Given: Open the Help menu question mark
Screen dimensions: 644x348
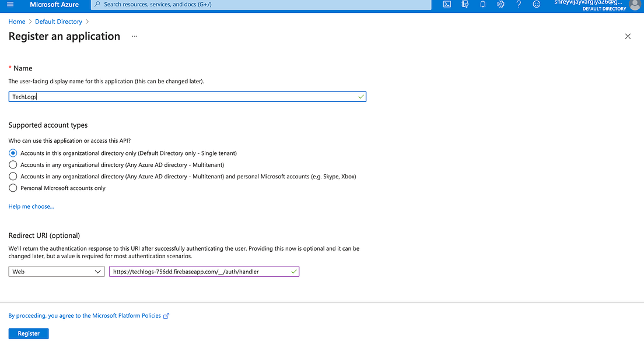Looking at the screenshot, I should click(x=519, y=5).
